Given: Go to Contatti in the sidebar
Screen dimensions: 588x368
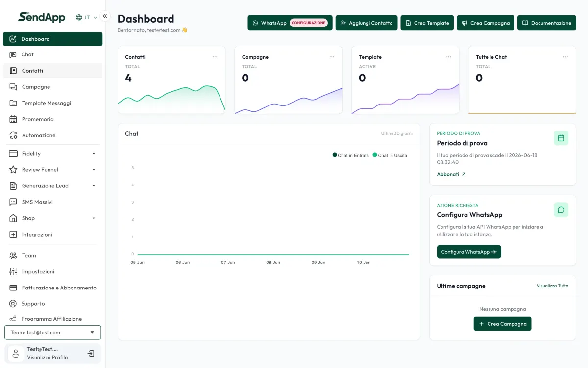Looking at the screenshot, I should (53, 71).
